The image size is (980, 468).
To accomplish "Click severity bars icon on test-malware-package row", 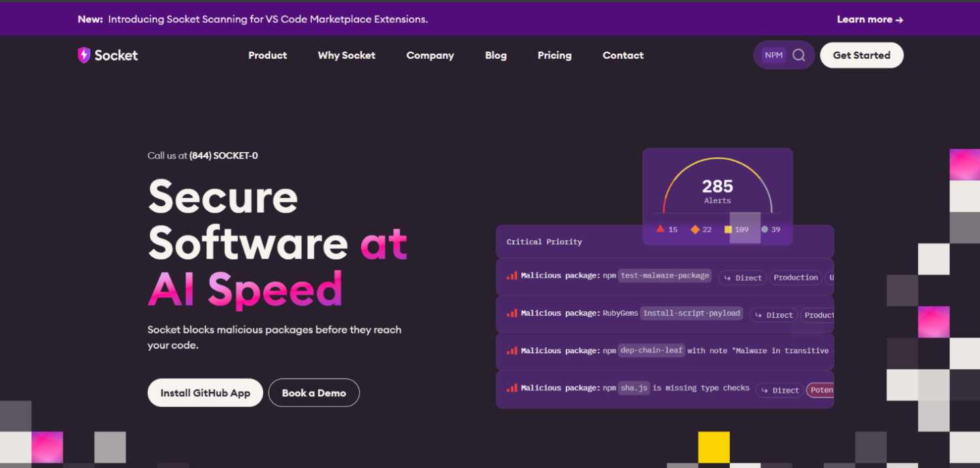I will (512, 276).
